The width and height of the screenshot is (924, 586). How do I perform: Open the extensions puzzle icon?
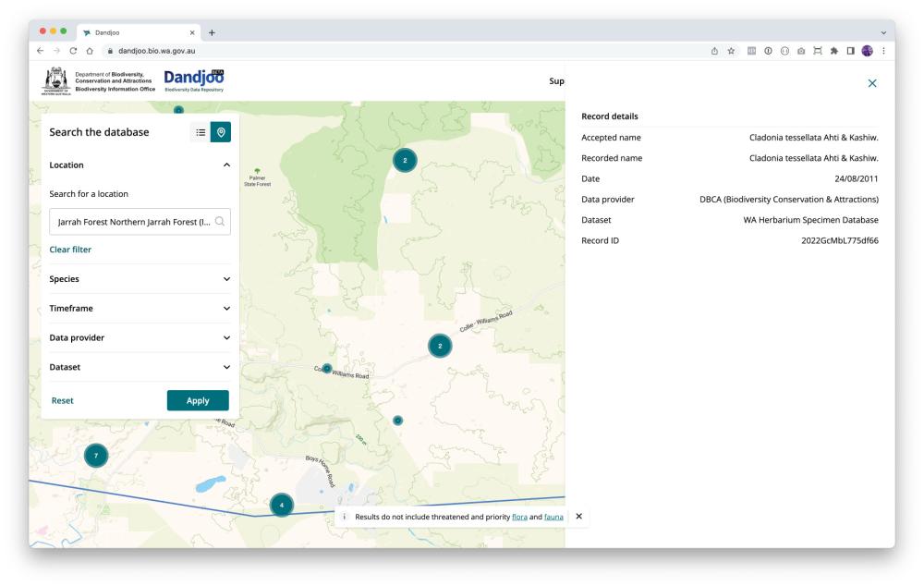click(833, 51)
